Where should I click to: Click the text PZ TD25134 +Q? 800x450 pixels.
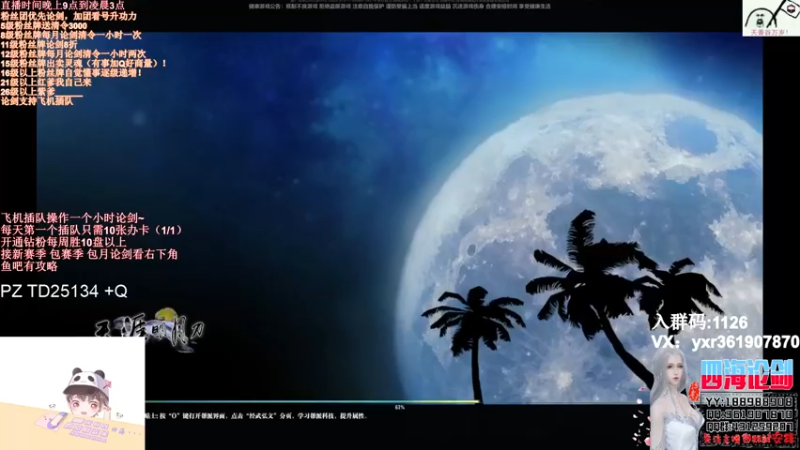click(64, 291)
